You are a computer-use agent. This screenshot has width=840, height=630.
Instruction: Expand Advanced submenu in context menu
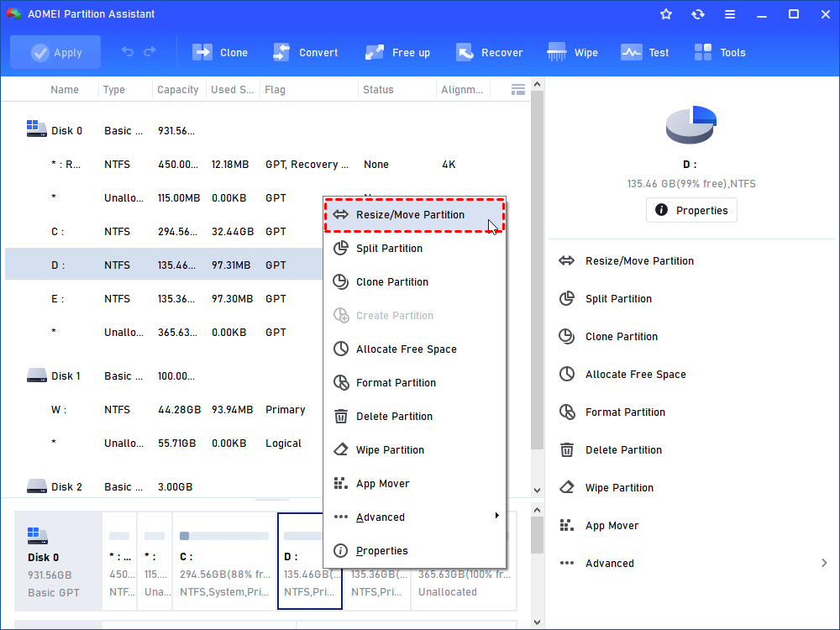tap(414, 517)
